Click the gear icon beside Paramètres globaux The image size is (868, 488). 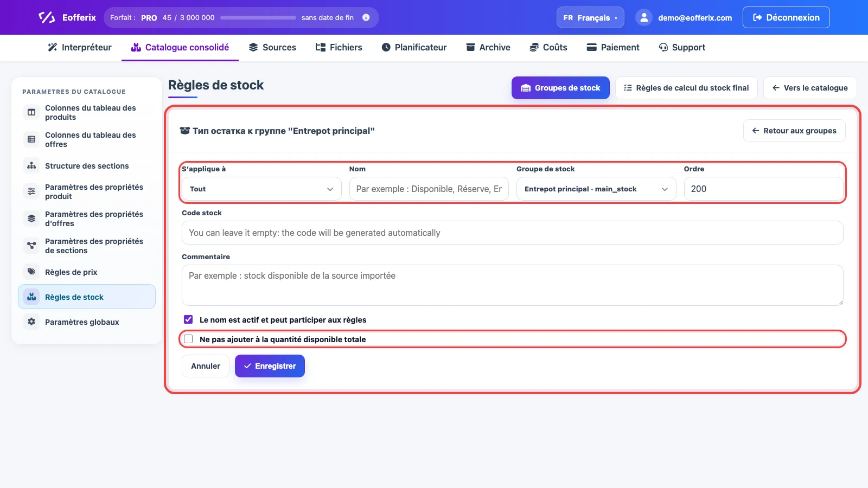pos(31,322)
